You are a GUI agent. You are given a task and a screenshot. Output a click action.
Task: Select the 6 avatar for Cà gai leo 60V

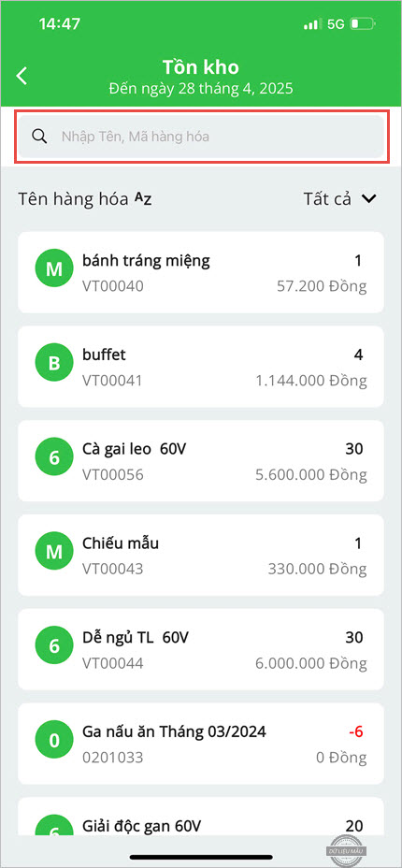click(53, 457)
